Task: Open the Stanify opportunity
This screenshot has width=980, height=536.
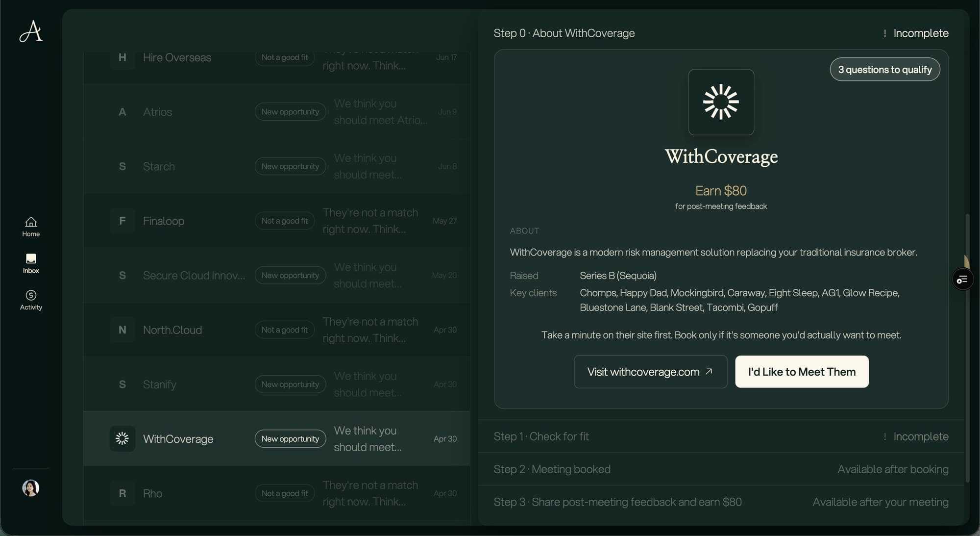Action: pos(277,384)
